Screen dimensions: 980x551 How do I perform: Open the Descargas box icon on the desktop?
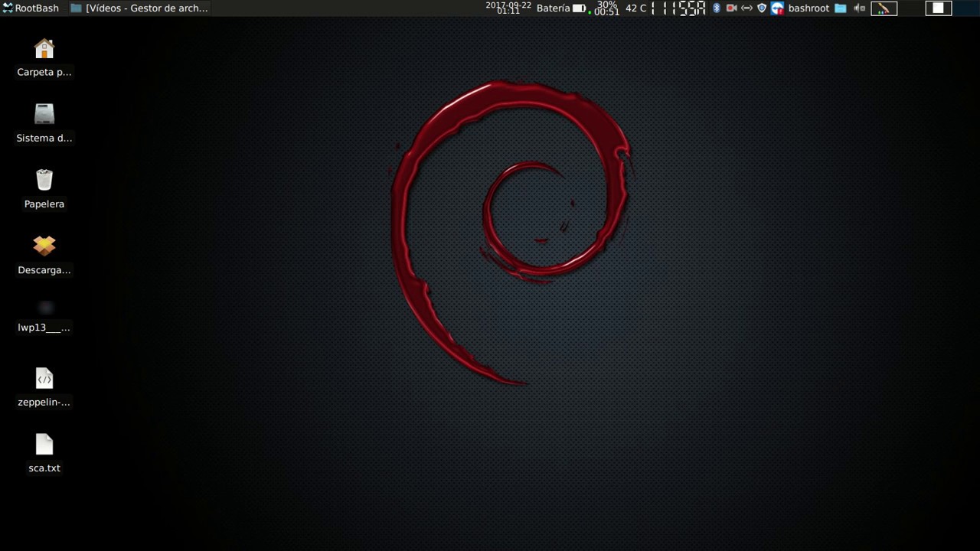pos(44,246)
